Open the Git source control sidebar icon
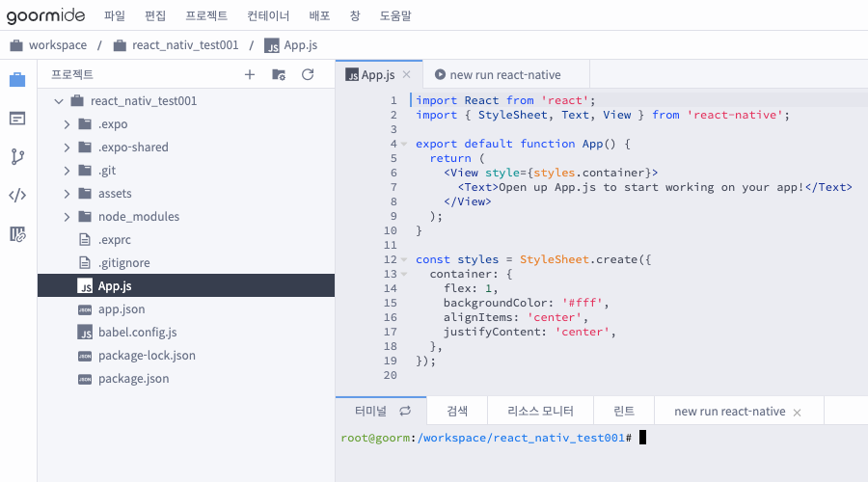Screen dimensions: 868x482 (17, 156)
